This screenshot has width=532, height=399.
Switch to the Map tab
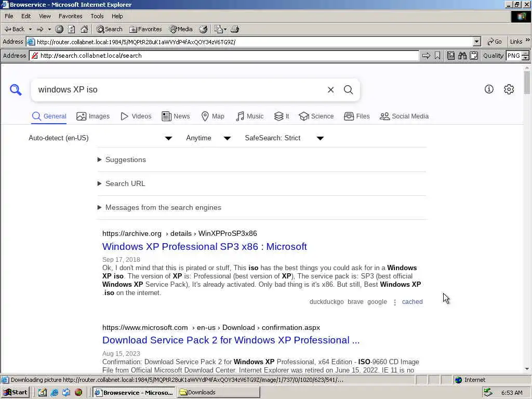[x=212, y=116]
